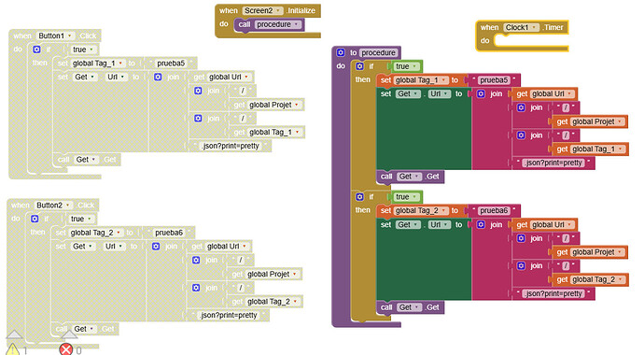Image resolution: width=644 pixels, height=355 pixels.
Task: Click the red error counter icon
Action: [65, 349]
